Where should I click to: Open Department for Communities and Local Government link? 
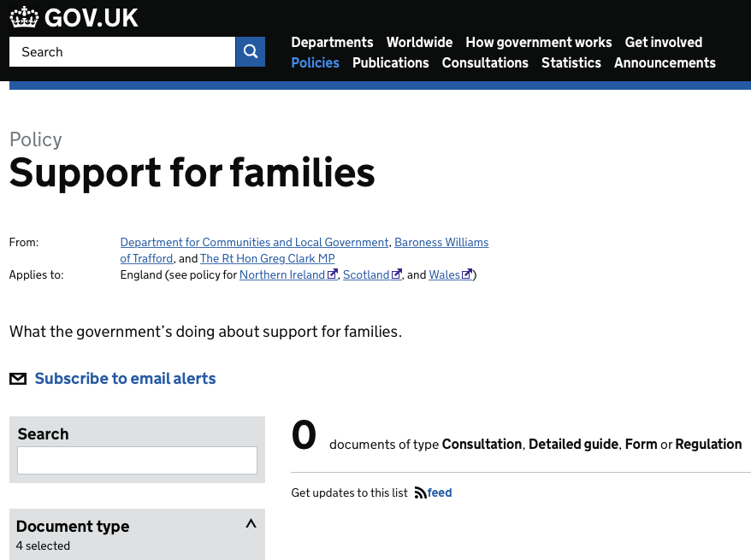click(254, 242)
